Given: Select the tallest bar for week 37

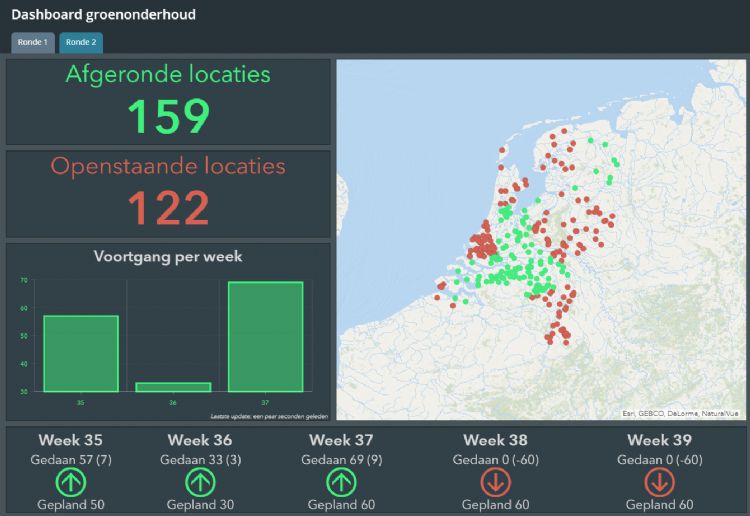Looking at the screenshot, I should point(265,336).
